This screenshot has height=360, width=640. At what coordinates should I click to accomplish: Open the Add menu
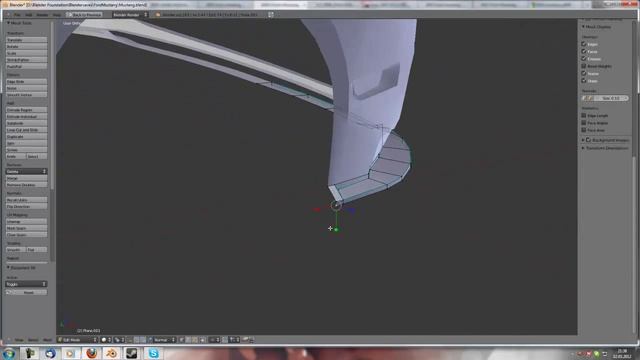(x=29, y=15)
